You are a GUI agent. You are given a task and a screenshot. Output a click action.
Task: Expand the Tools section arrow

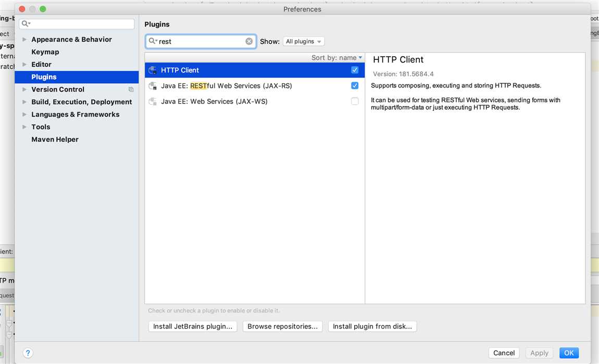pos(24,127)
